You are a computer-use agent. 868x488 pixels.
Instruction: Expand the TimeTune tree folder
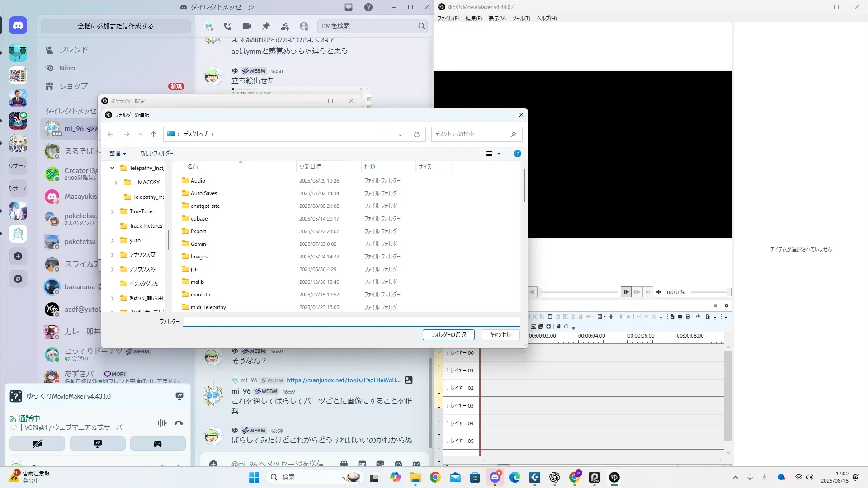[x=113, y=211]
